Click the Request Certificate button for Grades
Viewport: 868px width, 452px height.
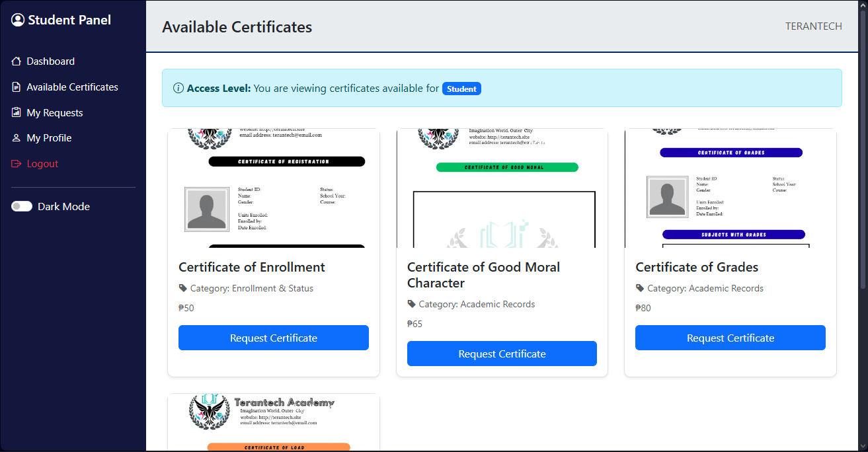tap(730, 338)
